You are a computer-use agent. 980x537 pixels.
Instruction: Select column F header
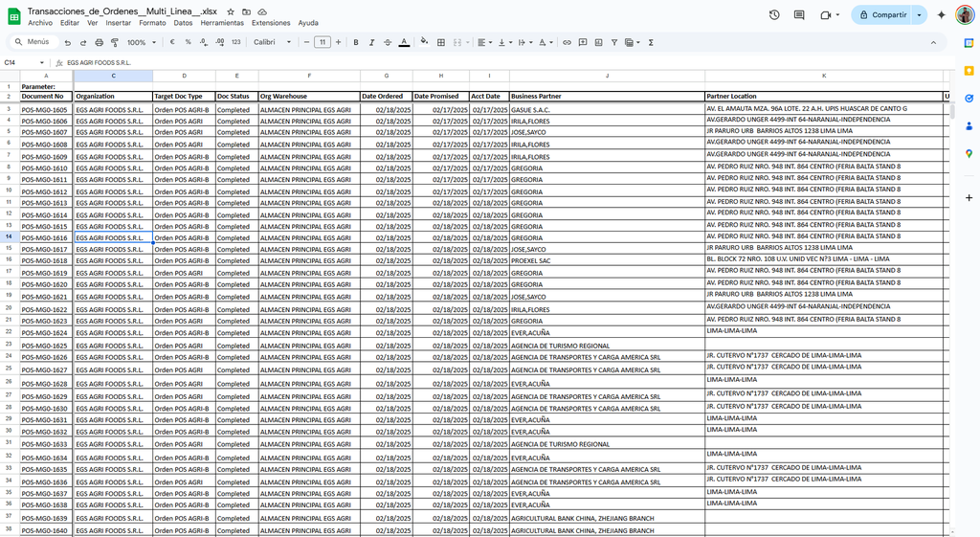point(309,76)
